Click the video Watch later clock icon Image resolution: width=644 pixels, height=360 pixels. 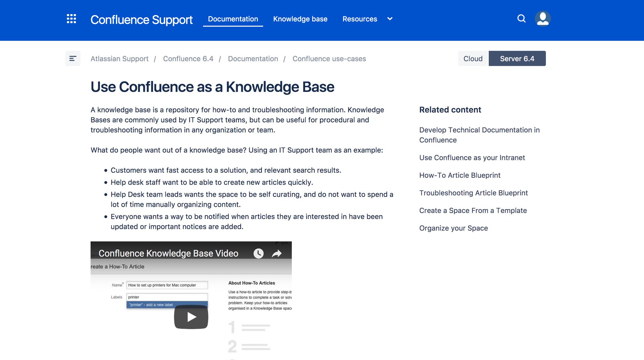tap(258, 253)
